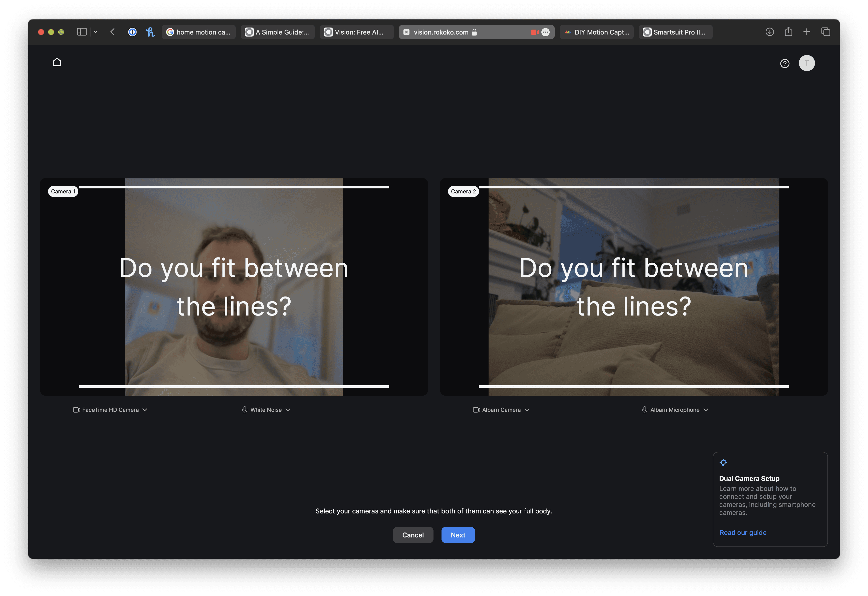Click the home icon in Rokoko Vision
Viewport: 868px width, 596px height.
(57, 62)
